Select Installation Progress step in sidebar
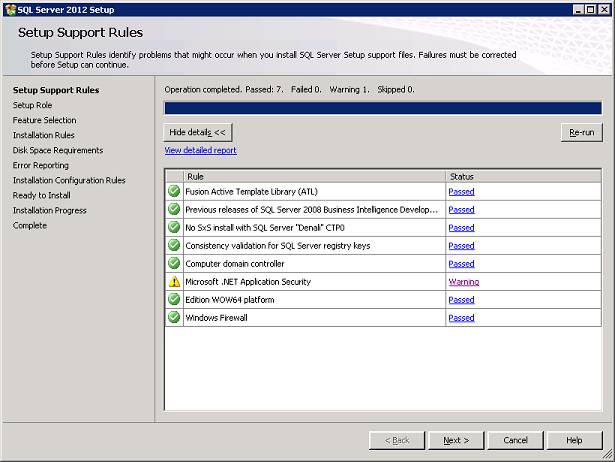This screenshot has width=615, height=462. click(x=49, y=210)
